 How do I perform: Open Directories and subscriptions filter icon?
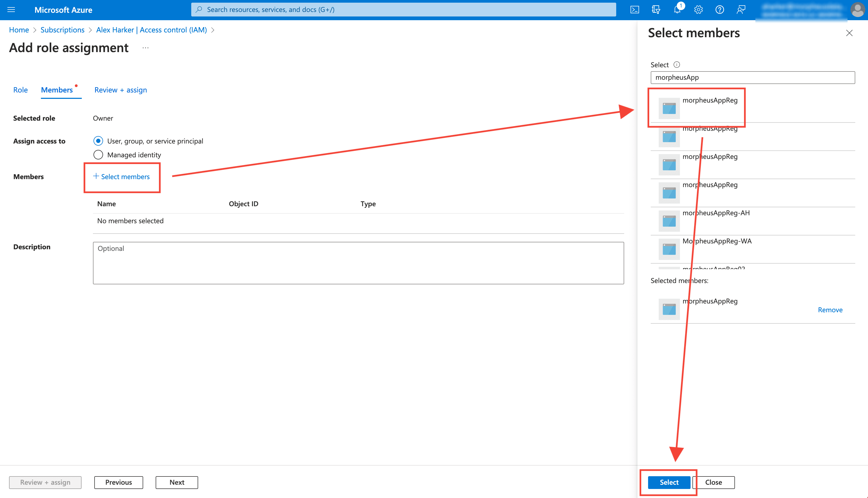(656, 10)
